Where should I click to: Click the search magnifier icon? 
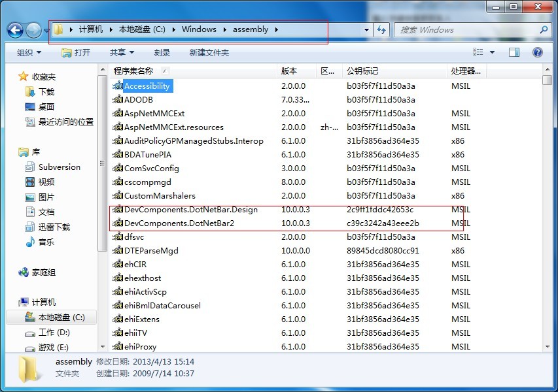[543, 30]
